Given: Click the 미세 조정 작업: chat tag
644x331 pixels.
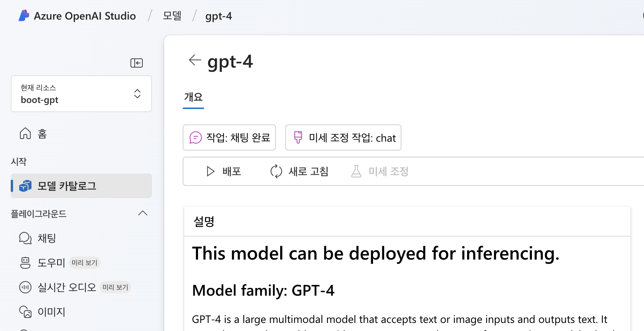Looking at the screenshot, I should tap(343, 137).
